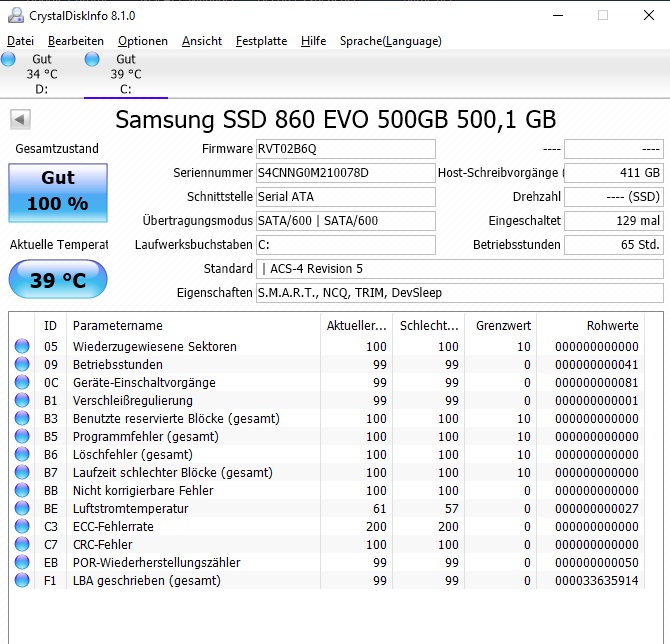Select the ECC-Fehlerrate parameter name
This screenshot has width=670, height=644.
point(113,526)
